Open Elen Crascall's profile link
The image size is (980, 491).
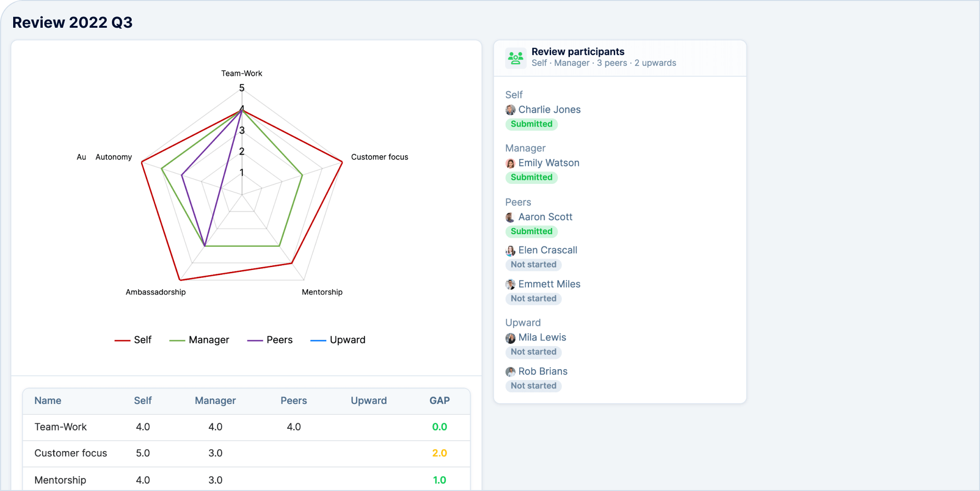(x=548, y=250)
